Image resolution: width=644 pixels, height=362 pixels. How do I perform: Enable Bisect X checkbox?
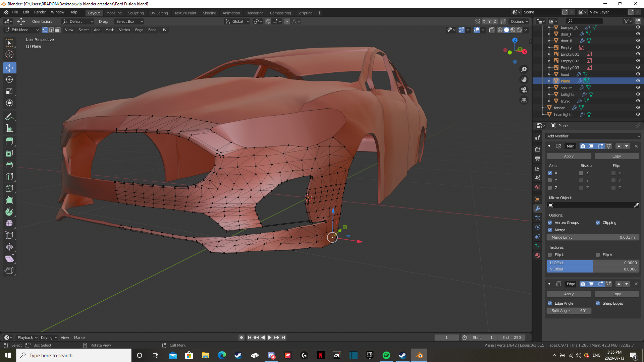[x=581, y=173]
